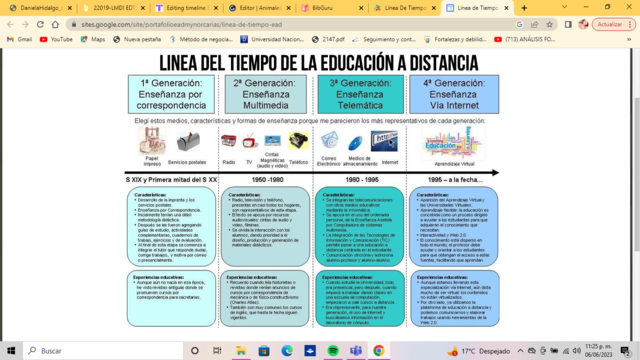Viewport: 640px width, 360px height.
Task: Open Google Chrome from the taskbar
Action: [x=379, y=351]
